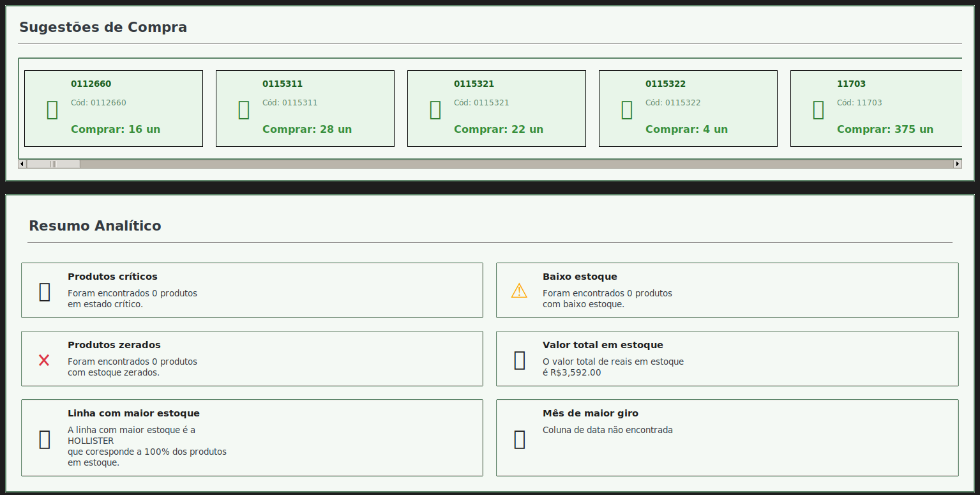The width and height of the screenshot is (980, 495).
Task: Click the Produtos críticos icon
Action: (45, 292)
